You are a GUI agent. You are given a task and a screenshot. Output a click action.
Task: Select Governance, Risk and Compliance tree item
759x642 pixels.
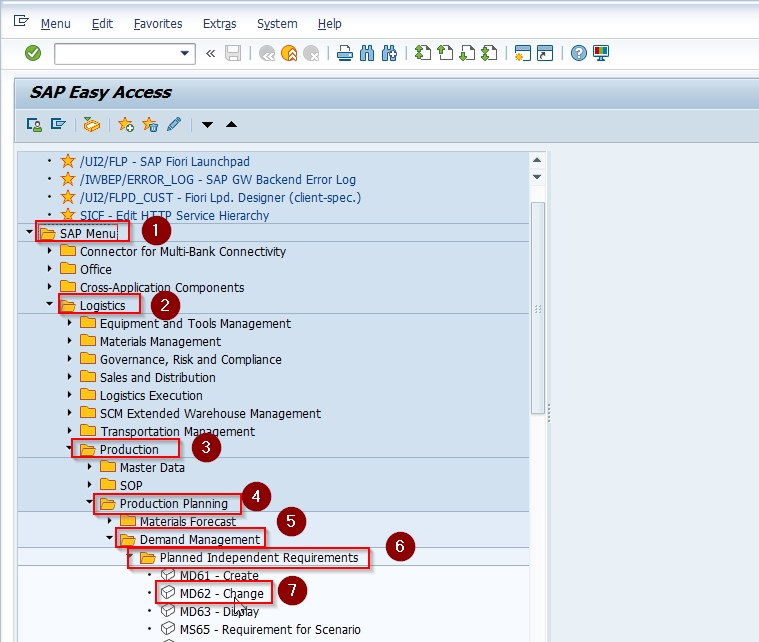190,360
